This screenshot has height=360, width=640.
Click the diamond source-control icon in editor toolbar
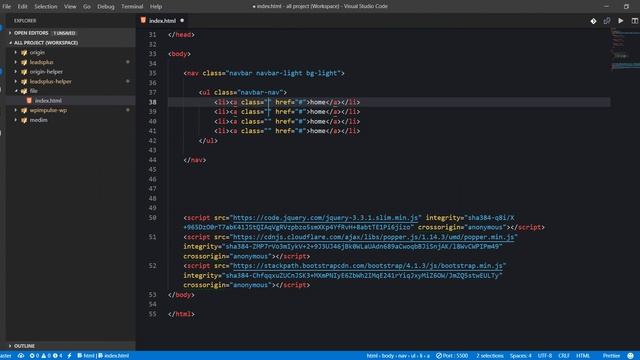pos(593,21)
